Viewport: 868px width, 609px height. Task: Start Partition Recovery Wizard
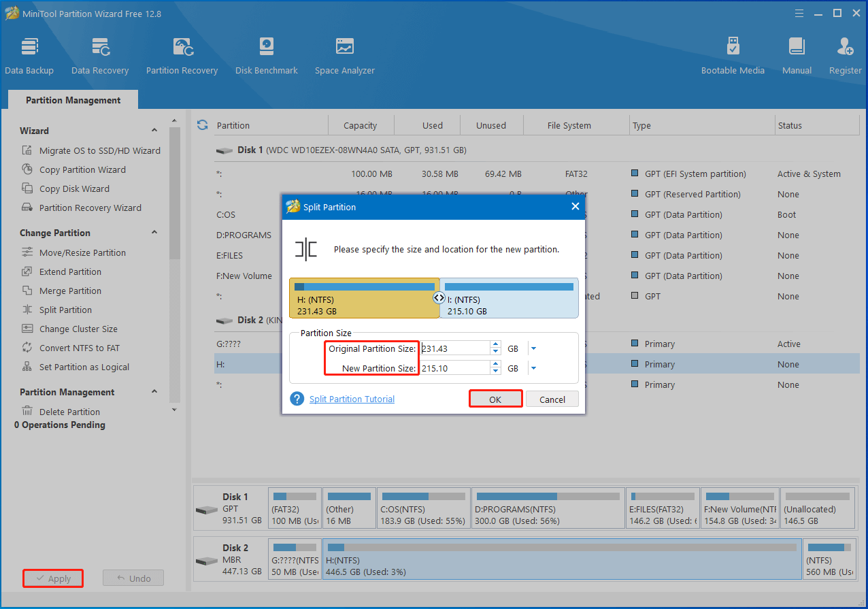point(90,208)
